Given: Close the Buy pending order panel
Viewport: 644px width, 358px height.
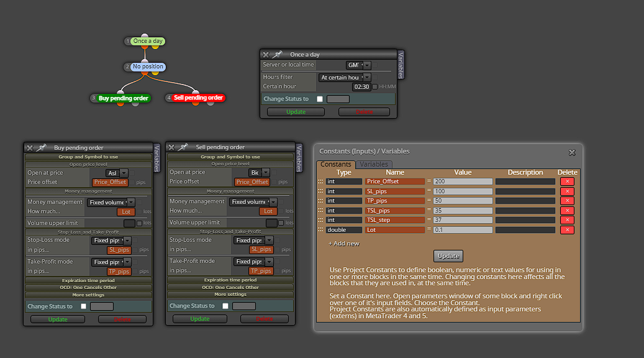Looking at the screenshot, I should pyautogui.click(x=30, y=148).
